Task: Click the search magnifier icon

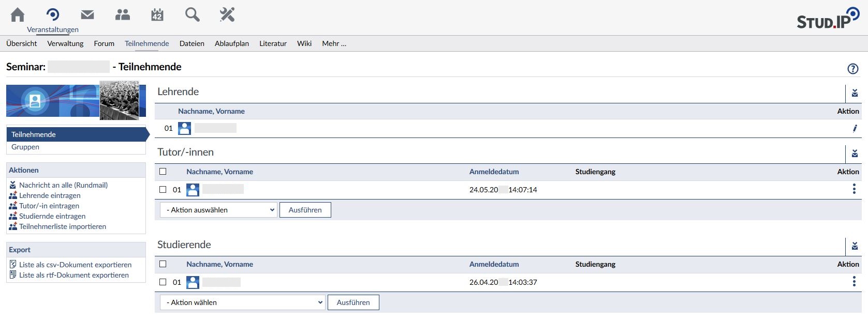Action: pos(192,15)
